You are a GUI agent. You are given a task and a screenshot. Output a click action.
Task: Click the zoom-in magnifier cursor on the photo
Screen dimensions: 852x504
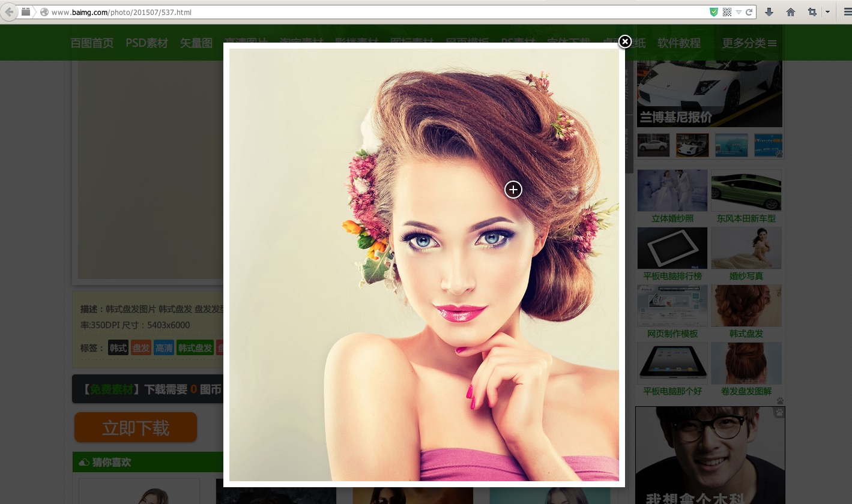[x=513, y=190]
